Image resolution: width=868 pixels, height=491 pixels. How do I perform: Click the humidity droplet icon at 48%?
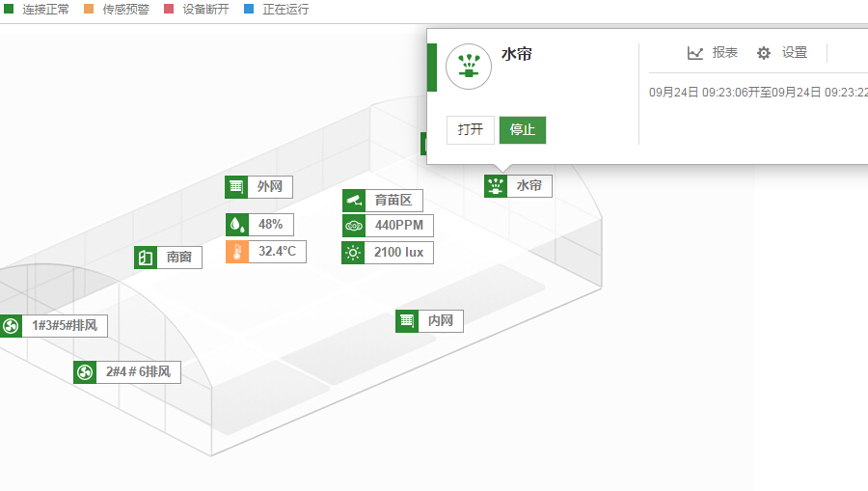tap(236, 225)
